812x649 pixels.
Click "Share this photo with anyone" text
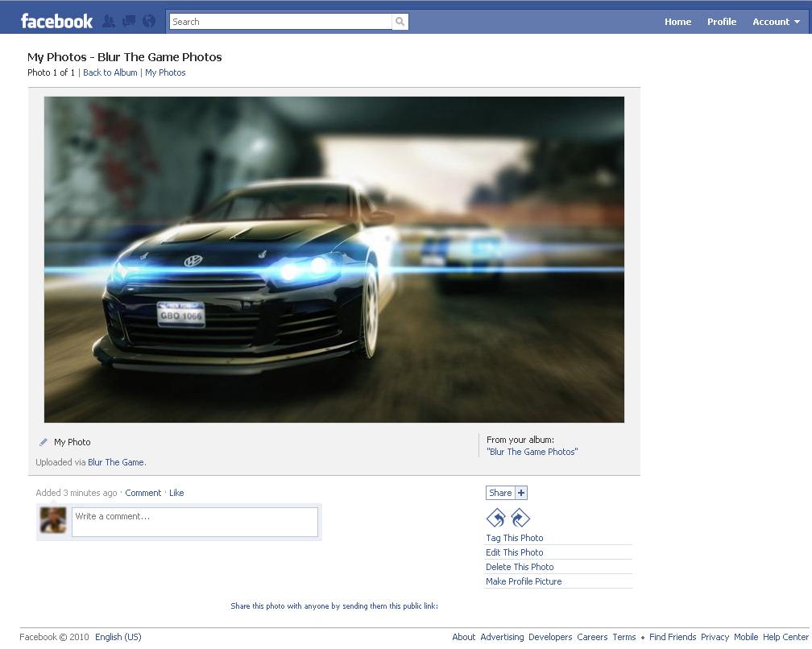(334, 606)
